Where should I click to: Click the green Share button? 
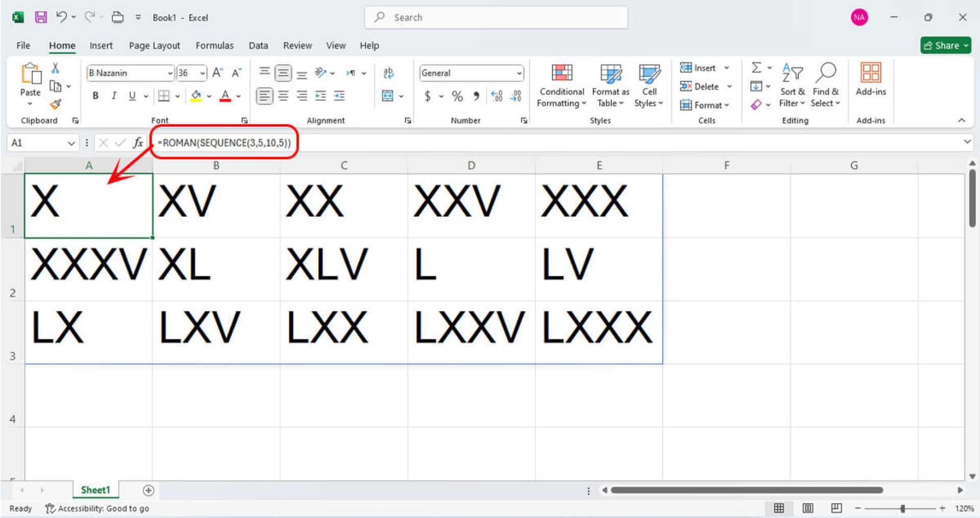[945, 45]
